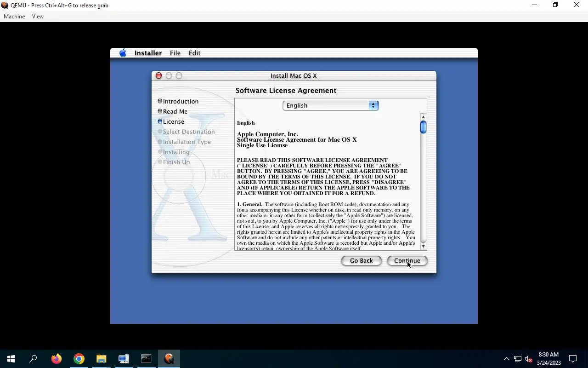The width and height of the screenshot is (588, 368).
Task: Restore down the QEMU window
Action: [555, 5]
